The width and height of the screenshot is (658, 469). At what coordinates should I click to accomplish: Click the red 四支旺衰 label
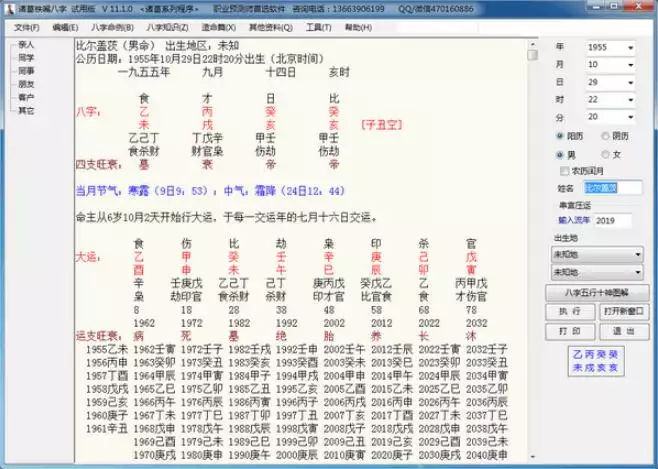tap(97, 164)
